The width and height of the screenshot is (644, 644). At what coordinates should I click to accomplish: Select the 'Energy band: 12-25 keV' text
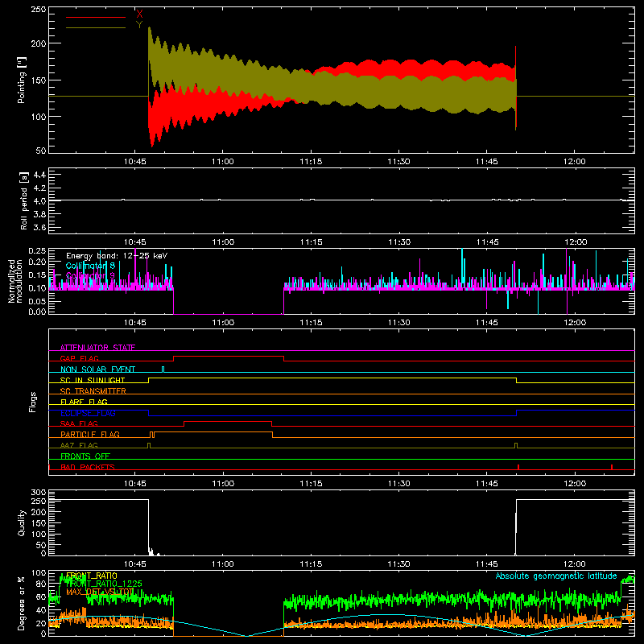(117, 256)
